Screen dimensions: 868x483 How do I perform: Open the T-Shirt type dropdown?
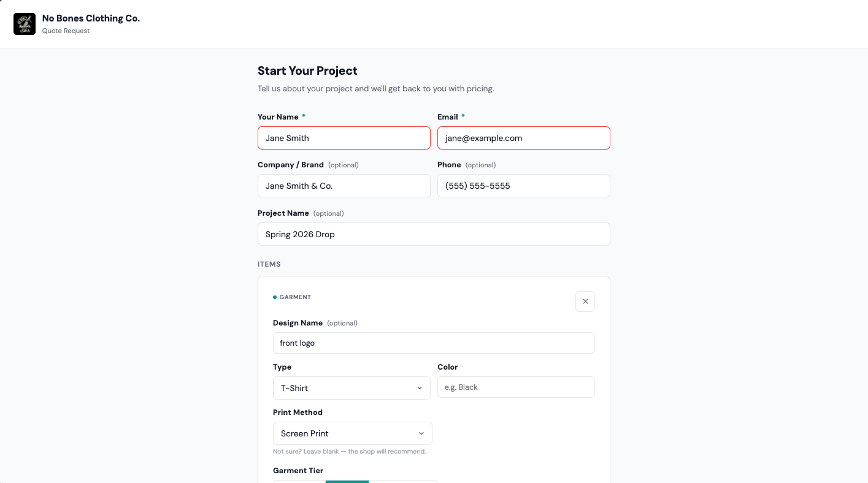[x=351, y=388]
